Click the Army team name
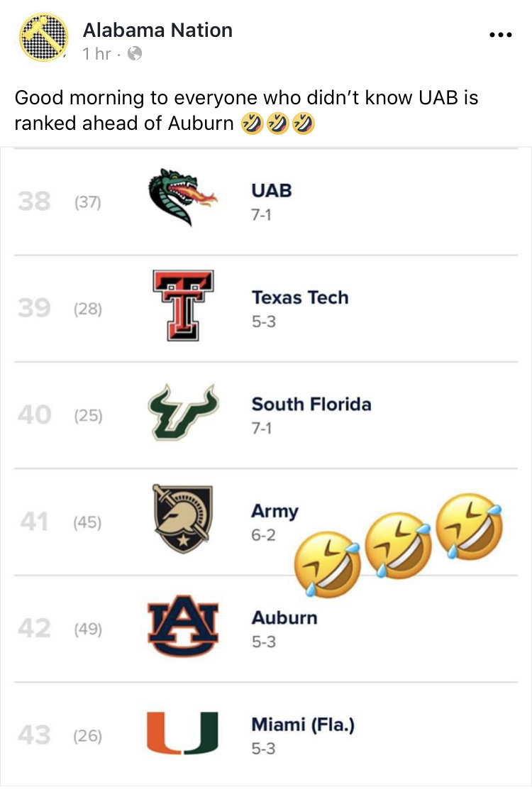 [275, 511]
